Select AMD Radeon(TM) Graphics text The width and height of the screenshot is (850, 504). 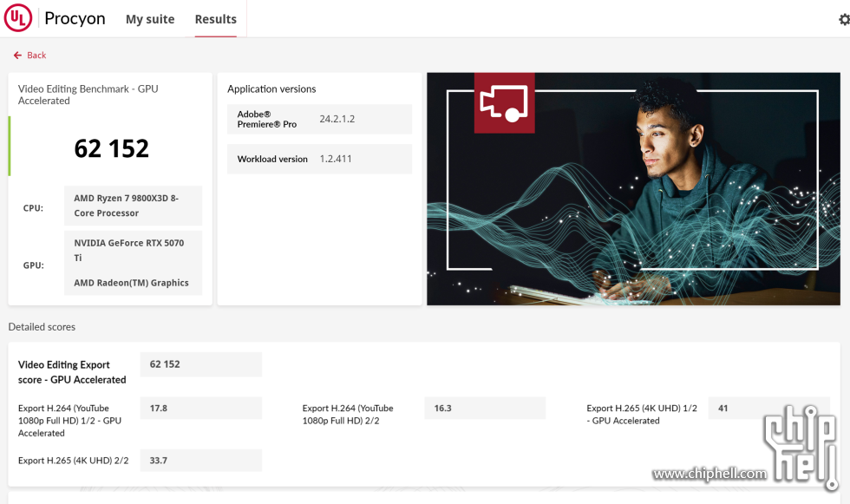click(131, 283)
